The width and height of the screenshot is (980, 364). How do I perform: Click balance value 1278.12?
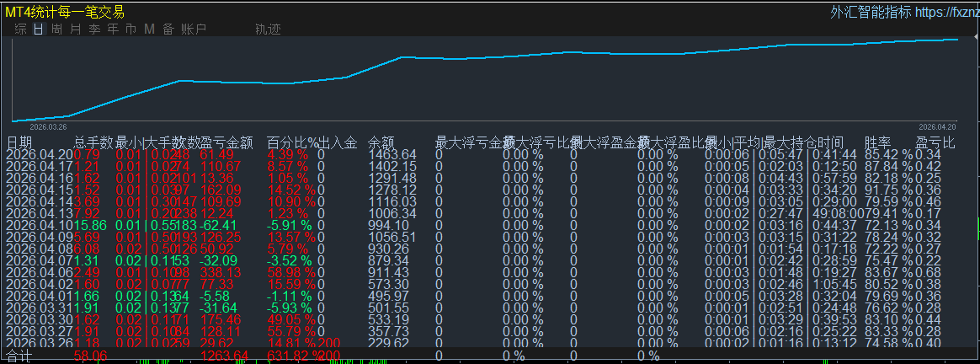pyautogui.click(x=392, y=190)
